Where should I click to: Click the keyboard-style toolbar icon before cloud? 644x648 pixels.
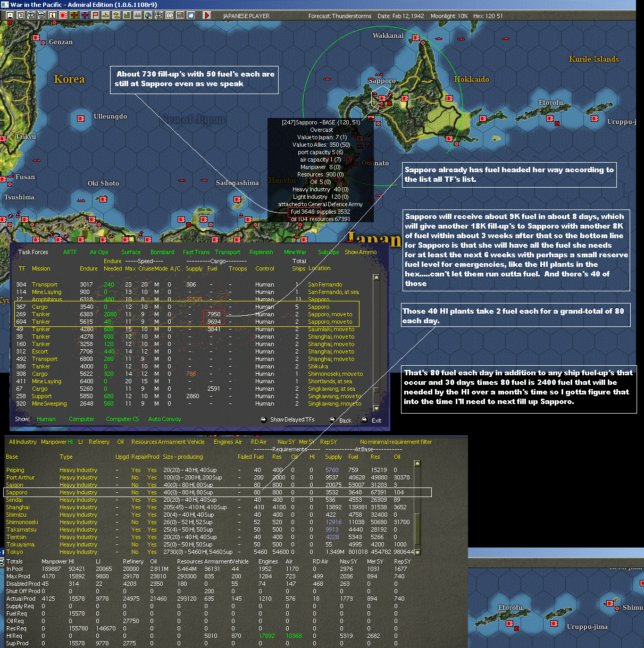coord(180,15)
